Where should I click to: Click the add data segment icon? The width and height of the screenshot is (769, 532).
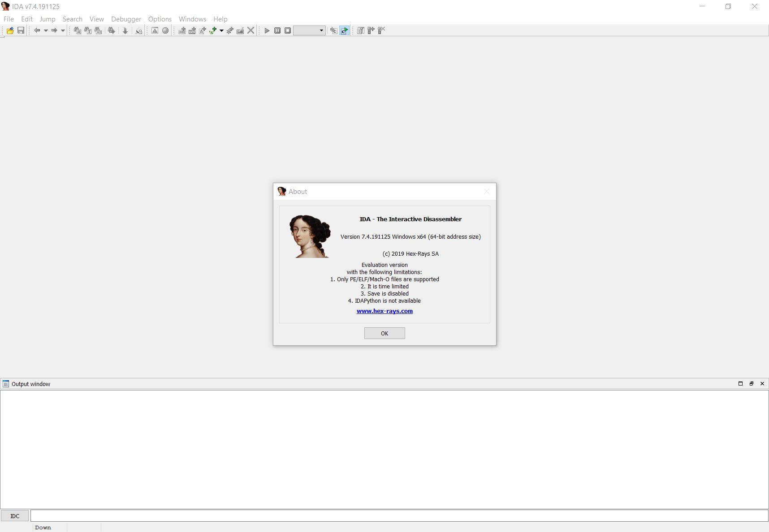[x=192, y=30]
